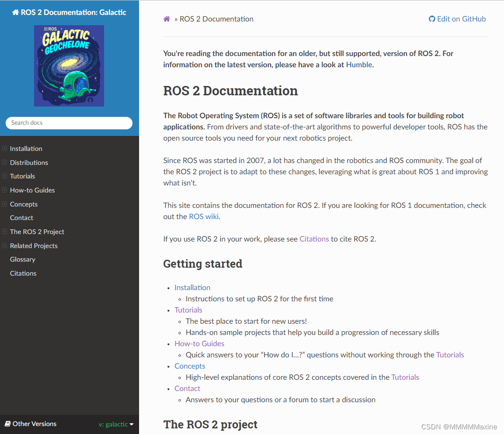Open How-to Guides link under Getting started
This screenshot has width=504, height=434.
(199, 343)
